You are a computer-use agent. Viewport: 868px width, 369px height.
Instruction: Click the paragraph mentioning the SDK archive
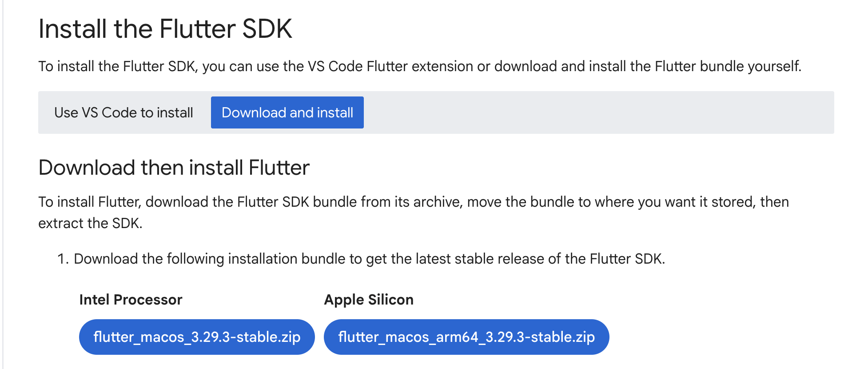[413, 201]
